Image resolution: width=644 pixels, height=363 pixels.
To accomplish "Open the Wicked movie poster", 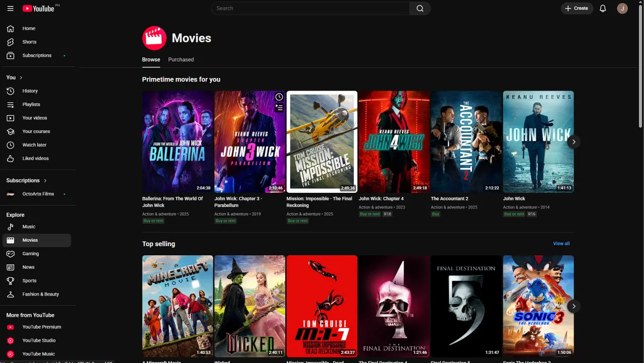I will point(250,306).
